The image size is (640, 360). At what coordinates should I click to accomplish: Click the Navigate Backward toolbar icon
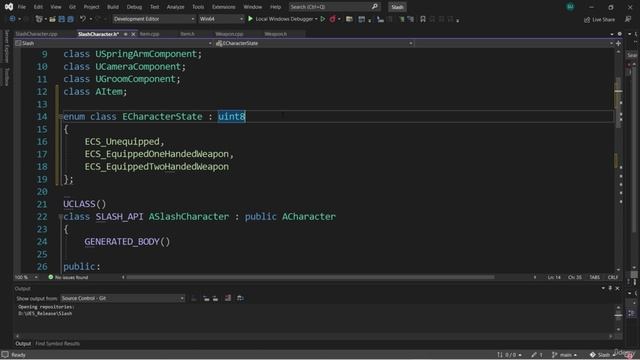(12, 19)
